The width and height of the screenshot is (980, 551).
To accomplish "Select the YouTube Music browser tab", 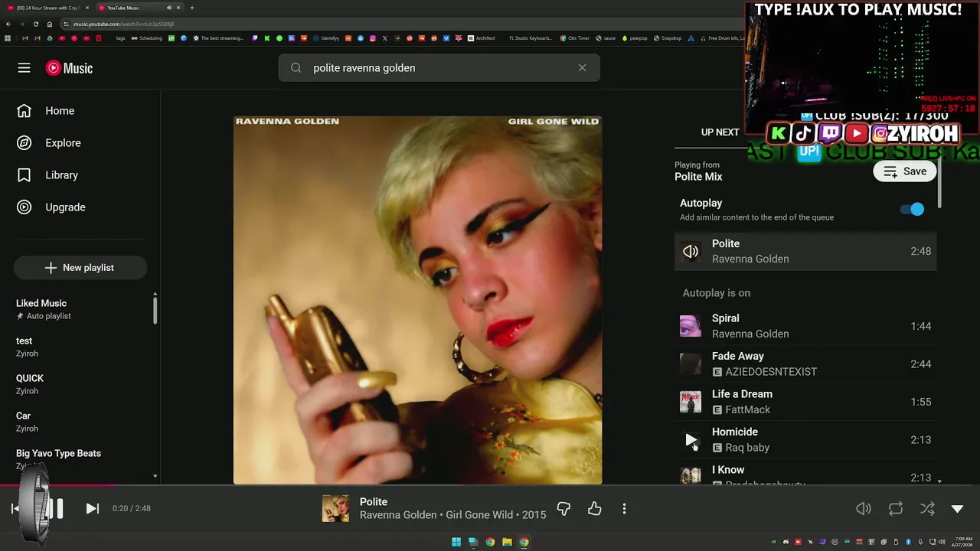I will click(x=139, y=8).
